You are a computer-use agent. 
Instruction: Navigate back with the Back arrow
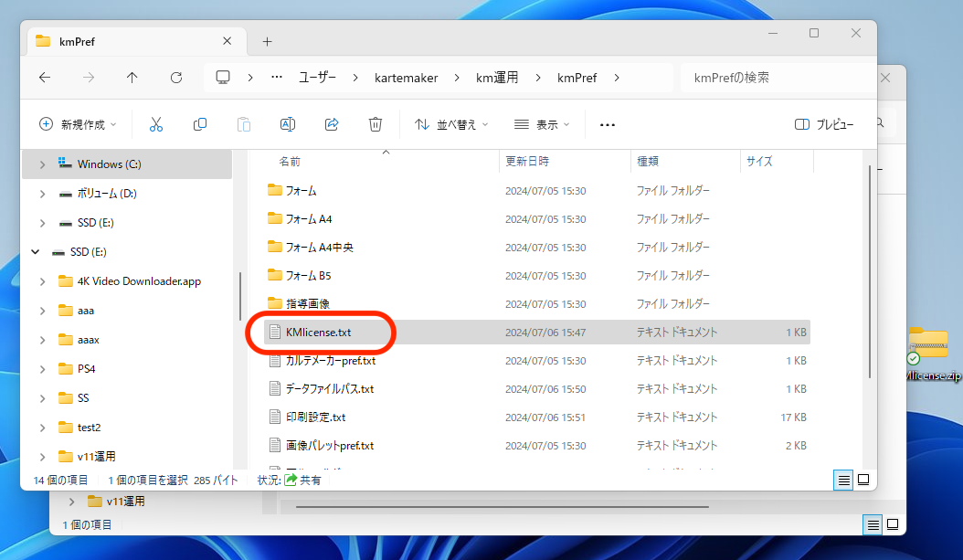(45, 78)
